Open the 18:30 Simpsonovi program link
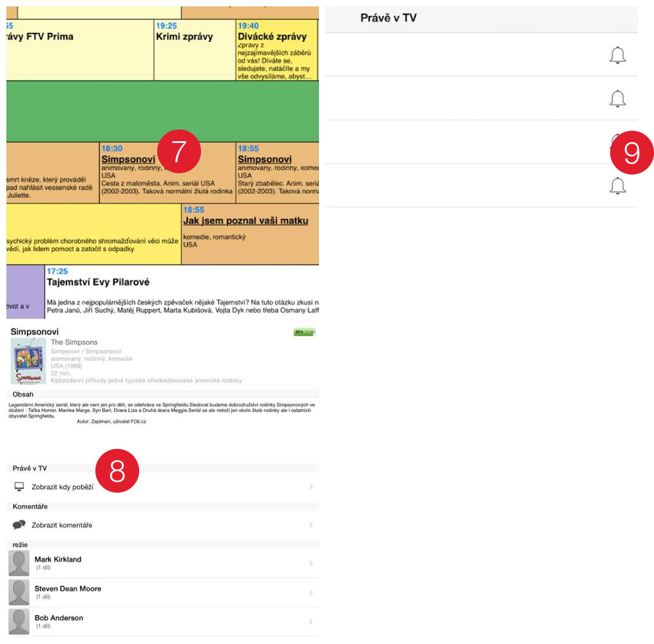 [x=128, y=159]
